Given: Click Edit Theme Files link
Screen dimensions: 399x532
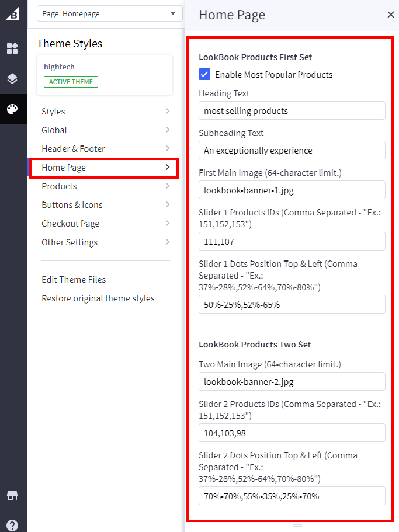Looking at the screenshot, I should point(74,280).
